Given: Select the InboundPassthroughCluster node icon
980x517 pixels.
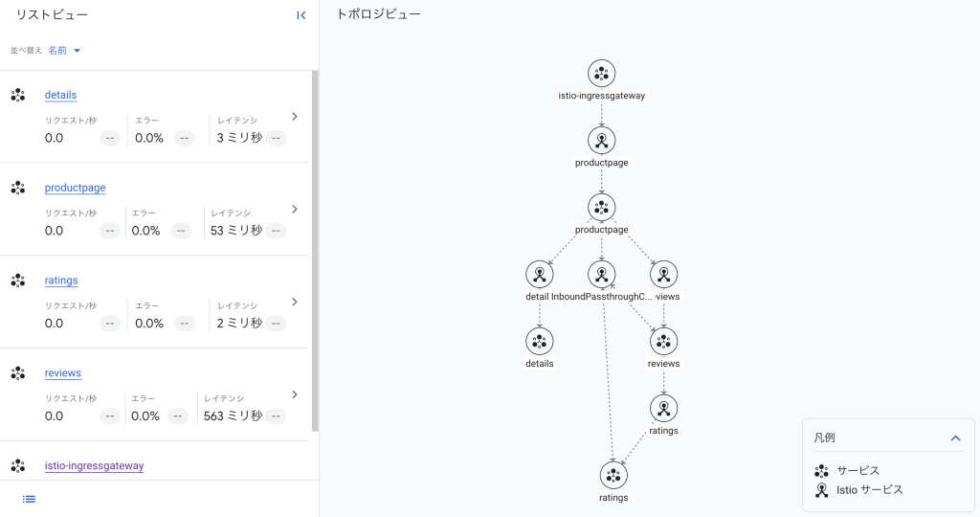Looking at the screenshot, I should [601, 275].
